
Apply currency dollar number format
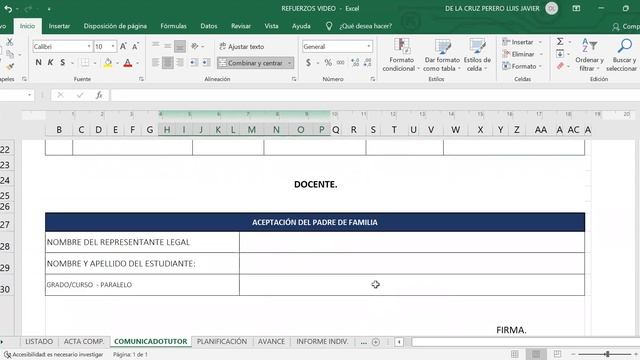coord(308,63)
